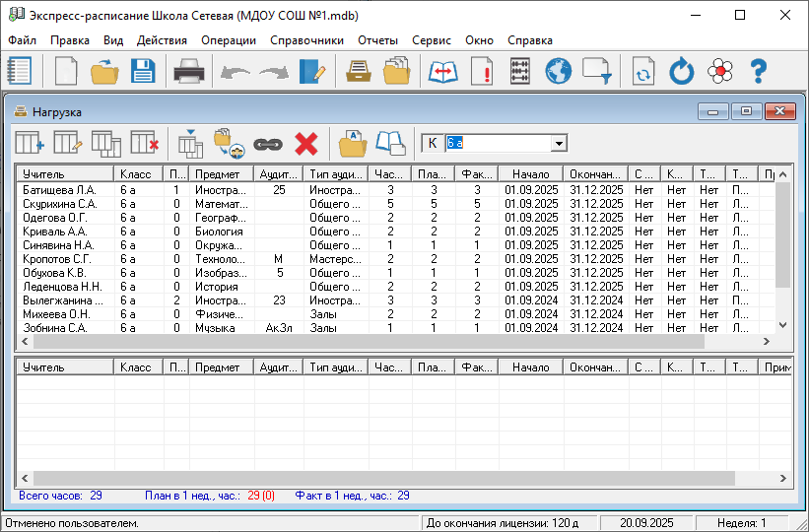809x532 pixels.
Task: Click the document sync arrows icon
Action: (643, 71)
